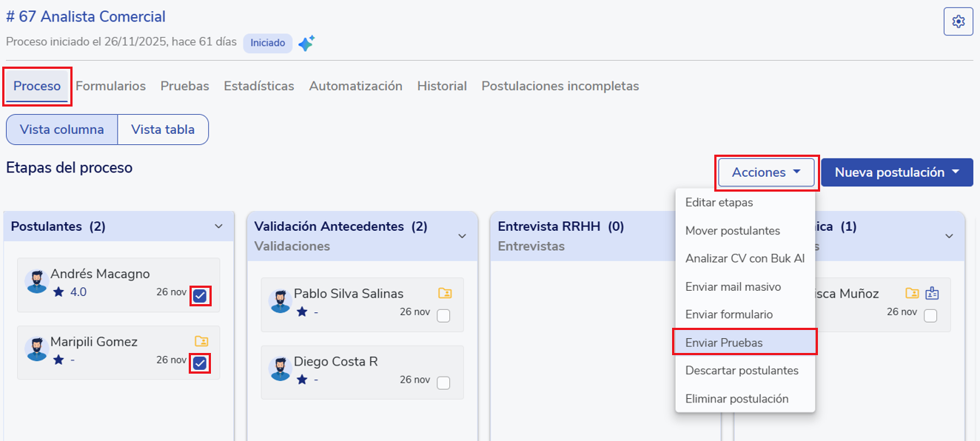The height and width of the screenshot is (441, 980).
Task: Click the Buk AI sparkle icon
Action: click(x=306, y=44)
